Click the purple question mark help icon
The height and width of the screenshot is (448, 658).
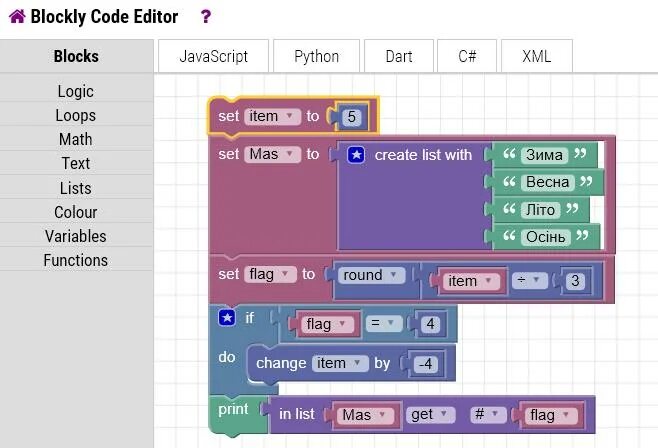pyautogui.click(x=206, y=17)
